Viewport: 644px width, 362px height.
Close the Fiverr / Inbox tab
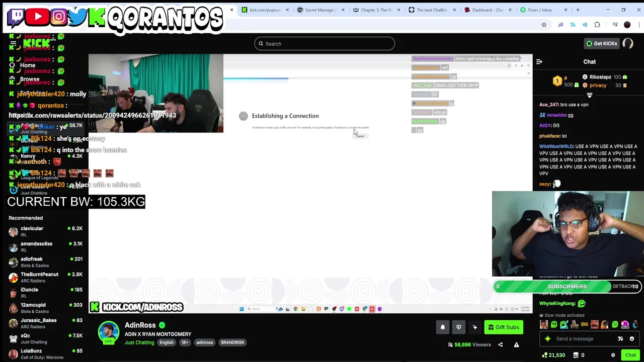[x=566, y=10]
